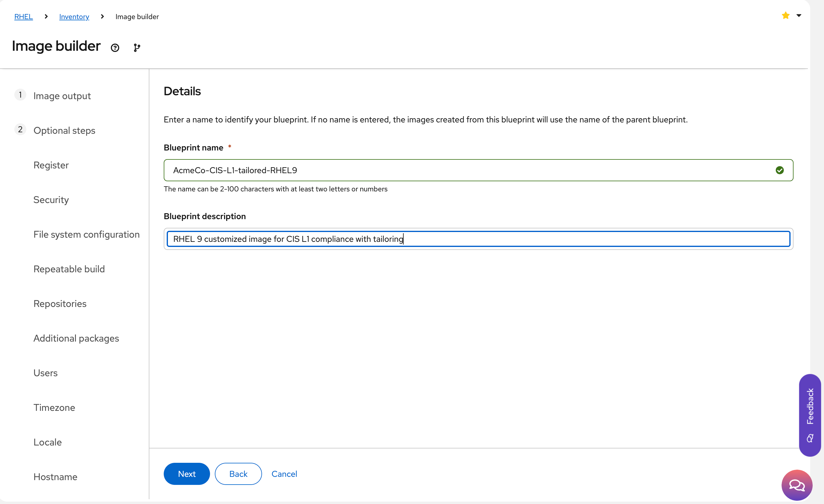This screenshot has width=824, height=504.
Task: Navigate to Inventory breadcrumb link
Action: (74, 17)
